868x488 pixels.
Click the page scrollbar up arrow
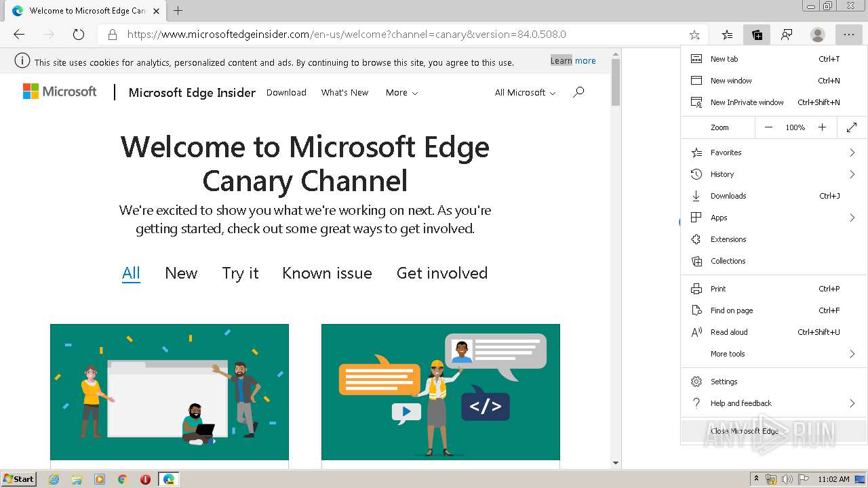pos(616,54)
